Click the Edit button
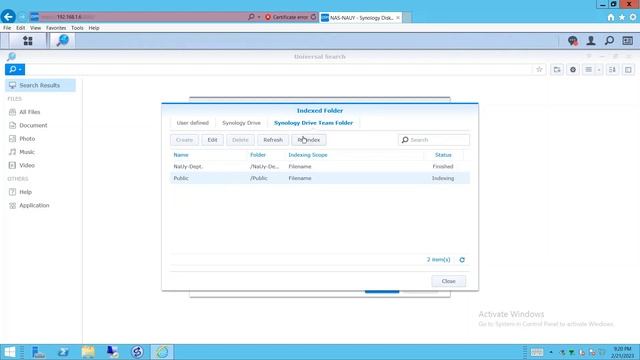Viewport: 640px width, 360px height. click(212, 140)
